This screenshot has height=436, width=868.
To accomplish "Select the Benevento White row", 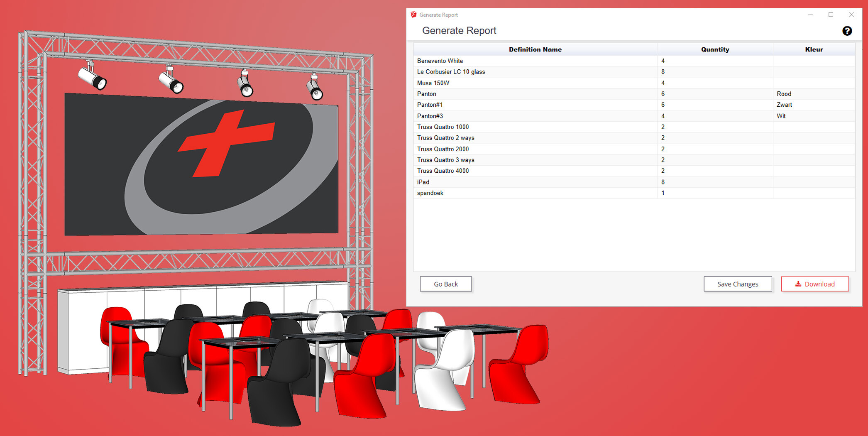I will (x=440, y=61).
